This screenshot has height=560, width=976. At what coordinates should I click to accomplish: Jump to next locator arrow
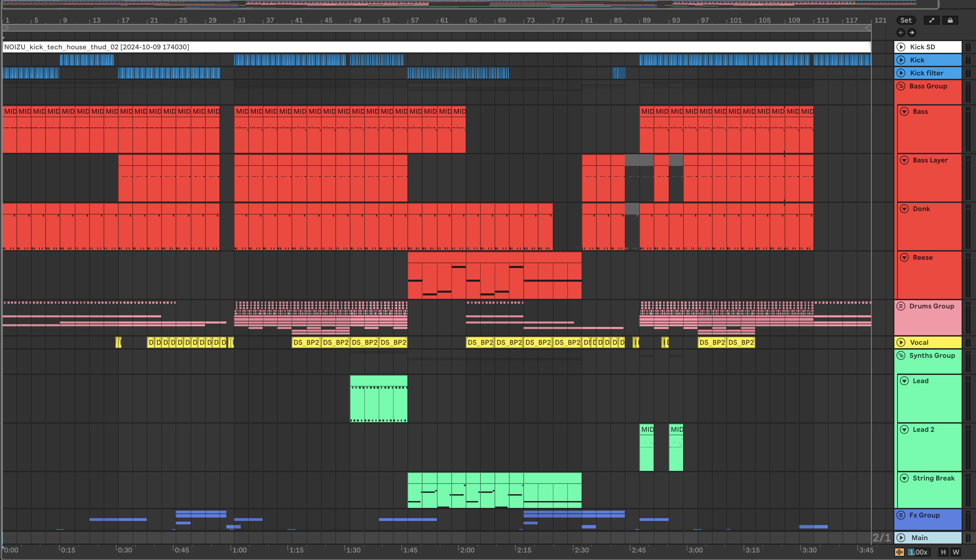[912, 33]
